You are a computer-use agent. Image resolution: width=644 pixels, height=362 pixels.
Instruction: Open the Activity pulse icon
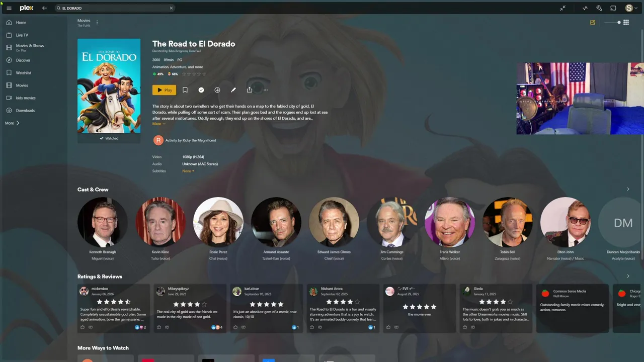[x=585, y=8]
